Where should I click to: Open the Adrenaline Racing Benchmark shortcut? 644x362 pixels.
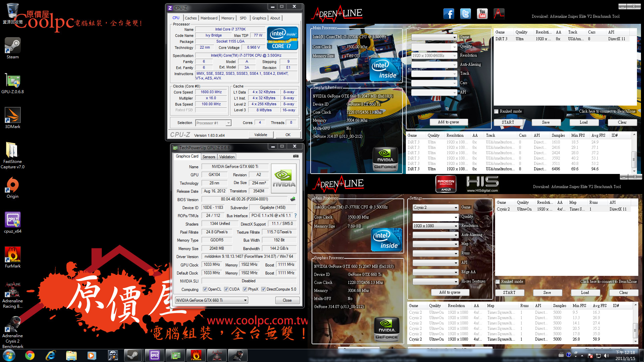[13, 295]
